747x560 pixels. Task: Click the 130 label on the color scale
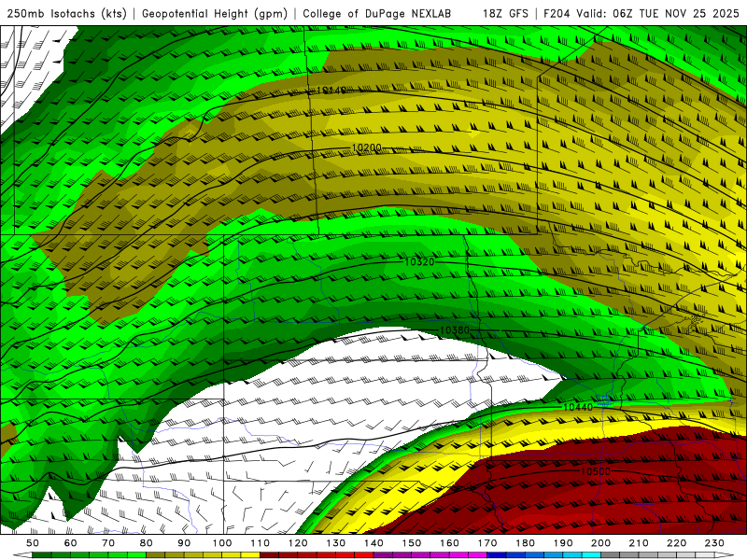(336, 543)
